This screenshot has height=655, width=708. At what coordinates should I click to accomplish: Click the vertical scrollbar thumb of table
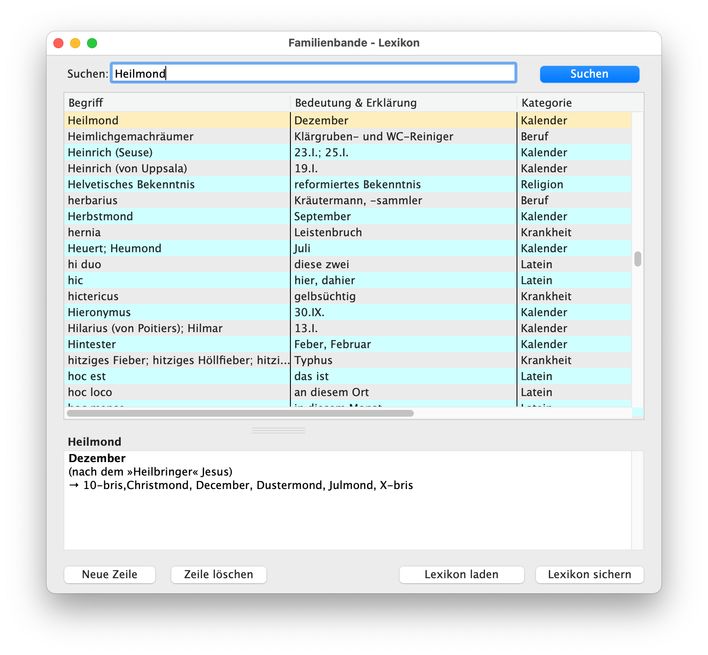638,259
